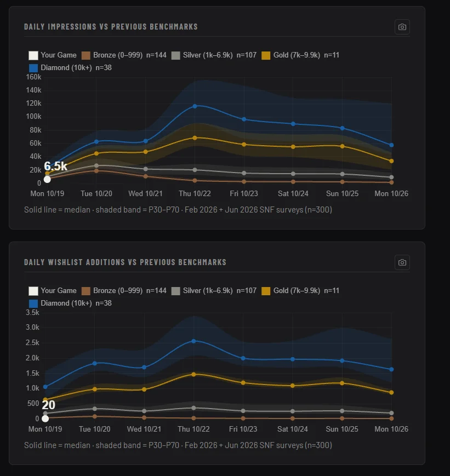Select Gold point on Thu 10/22 in impressions chart
The image size is (450, 476).
pyautogui.click(x=195, y=138)
